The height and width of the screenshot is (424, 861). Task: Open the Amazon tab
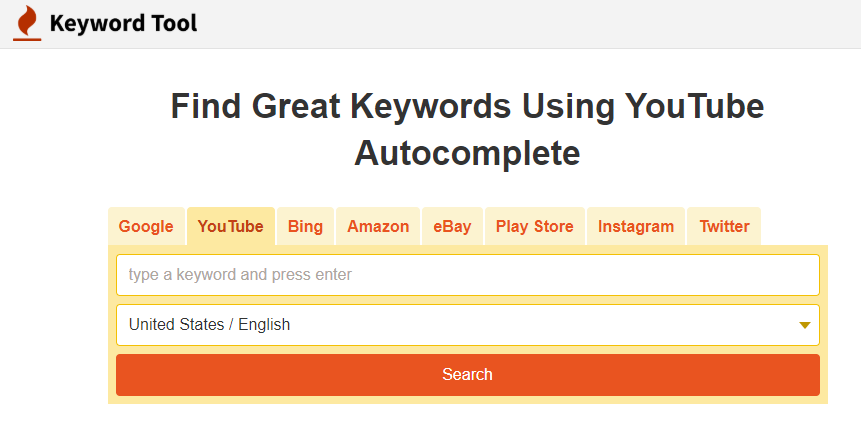[x=378, y=226]
